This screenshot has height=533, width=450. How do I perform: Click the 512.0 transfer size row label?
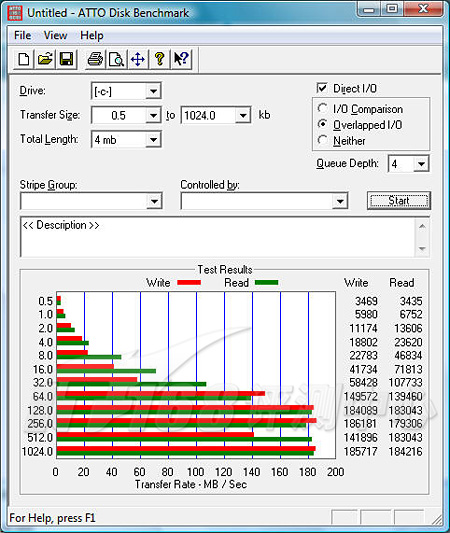40,437
